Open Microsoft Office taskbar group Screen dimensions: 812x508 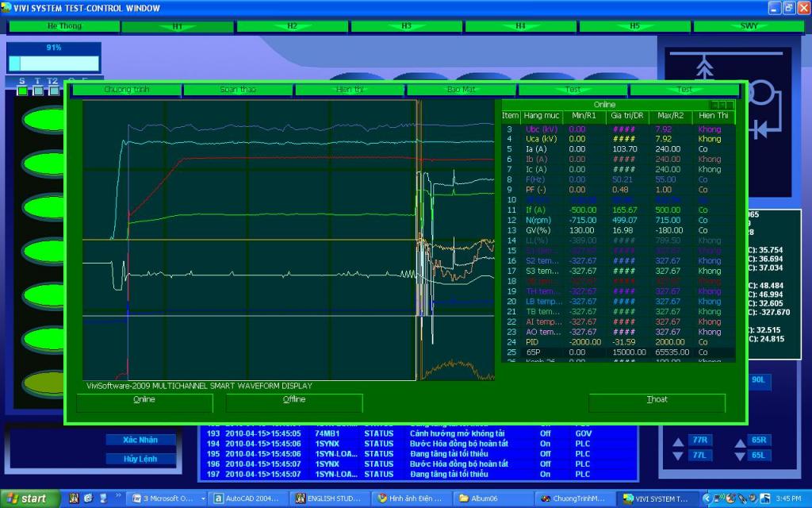click(167, 498)
